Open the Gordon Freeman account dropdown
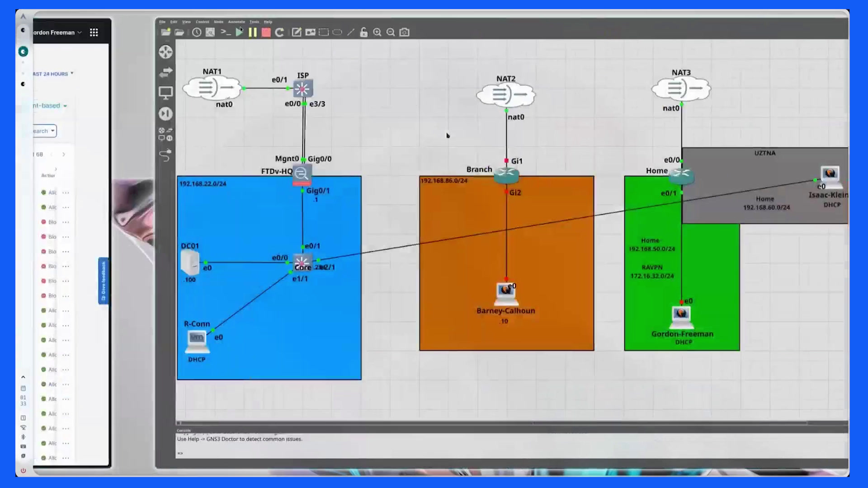Screen dimensions: 868x488 point(57,33)
